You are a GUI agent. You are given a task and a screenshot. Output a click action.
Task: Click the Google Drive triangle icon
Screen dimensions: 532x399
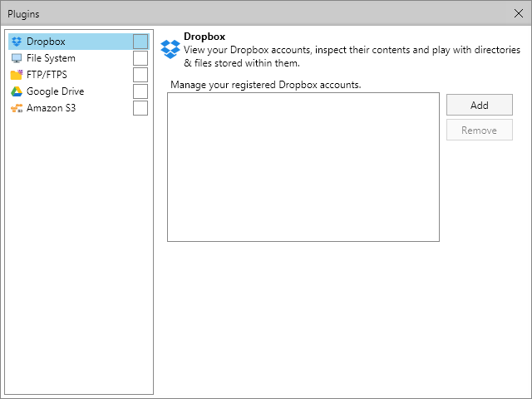click(x=17, y=91)
